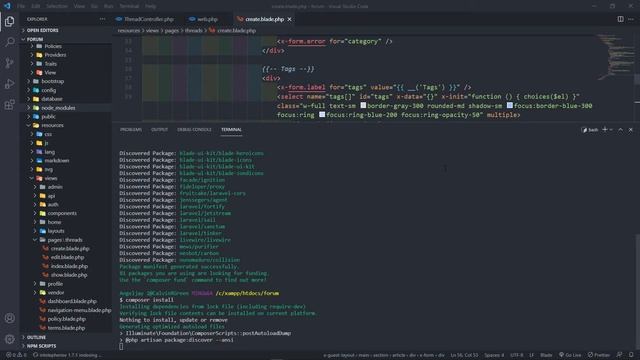
Task: Open notifications bell in status bar
Action: tap(631, 355)
